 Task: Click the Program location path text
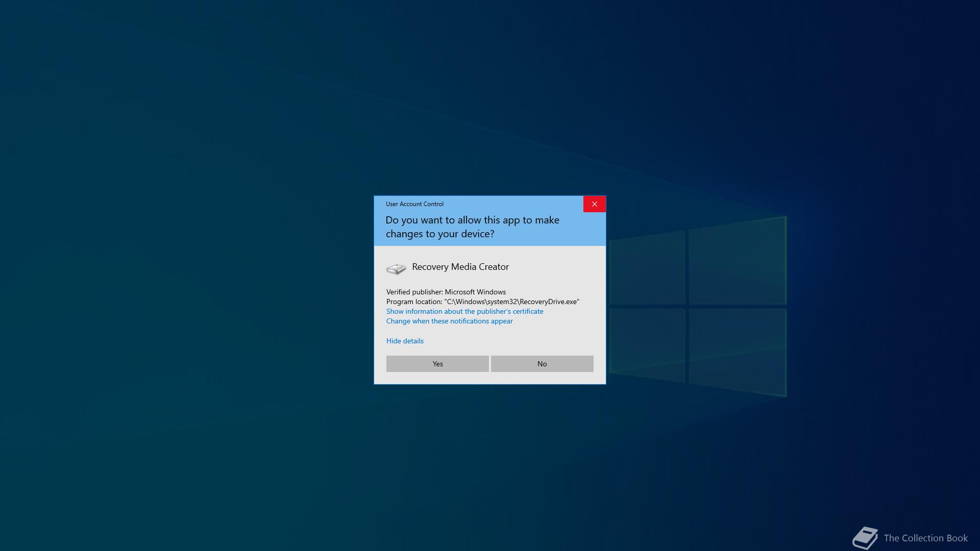[x=483, y=302]
